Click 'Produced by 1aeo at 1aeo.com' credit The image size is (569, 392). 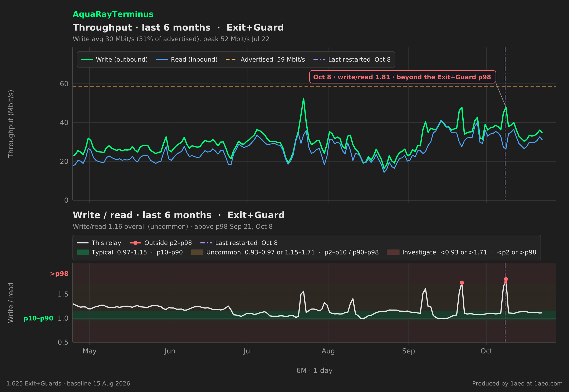click(517, 384)
